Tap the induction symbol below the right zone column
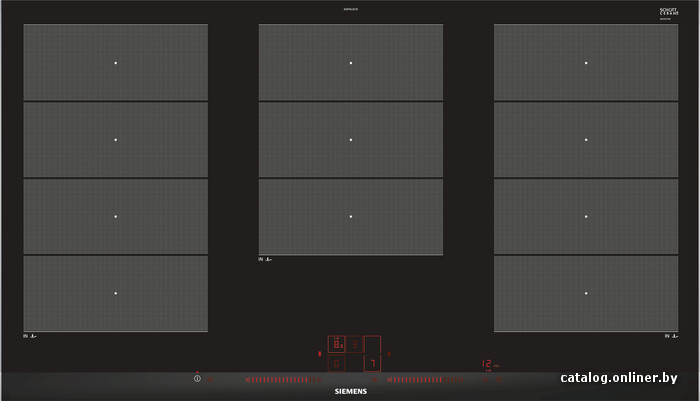The image size is (700, 401). coord(671,336)
